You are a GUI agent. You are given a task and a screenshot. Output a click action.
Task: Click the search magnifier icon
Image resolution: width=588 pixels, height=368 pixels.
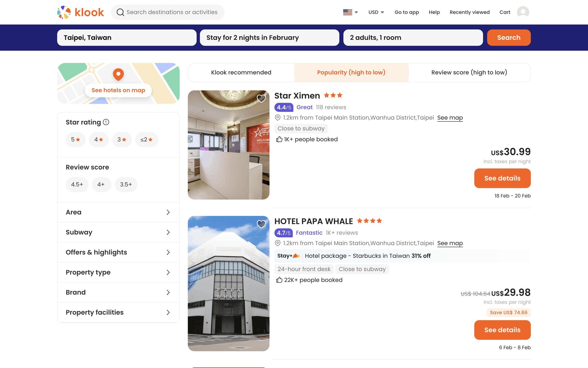coord(120,12)
